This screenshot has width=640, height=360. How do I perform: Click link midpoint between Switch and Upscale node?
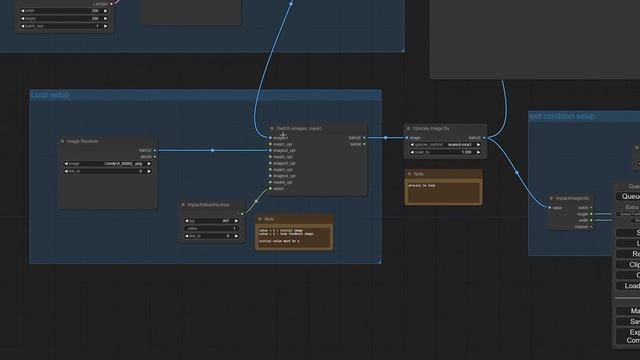pyautogui.click(x=385, y=138)
